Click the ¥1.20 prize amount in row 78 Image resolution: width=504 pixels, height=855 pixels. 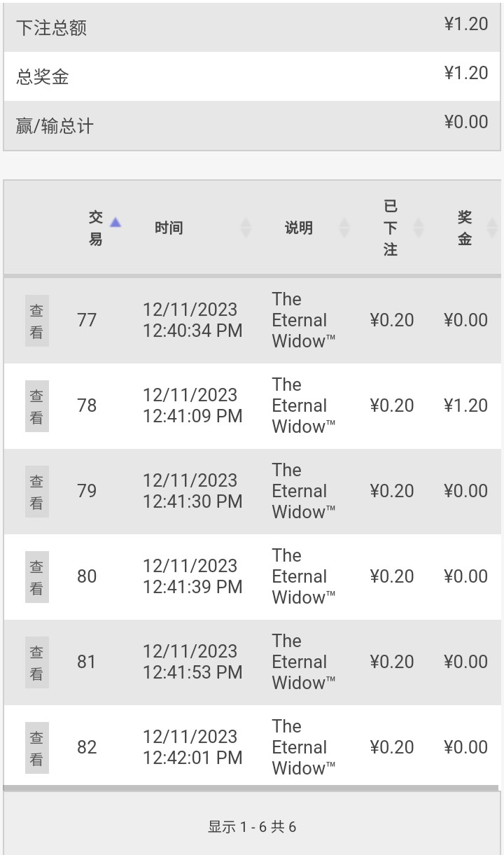coord(465,405)
